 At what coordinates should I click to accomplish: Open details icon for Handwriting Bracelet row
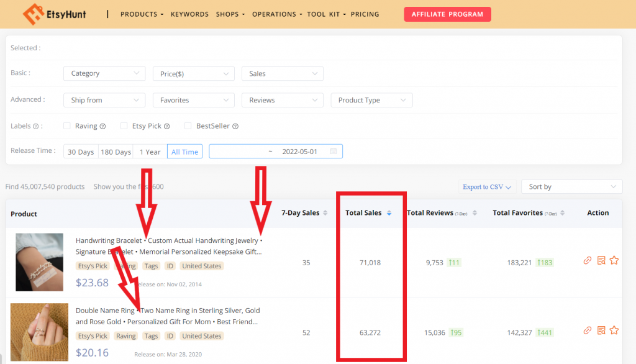click(x=601, y=260)
